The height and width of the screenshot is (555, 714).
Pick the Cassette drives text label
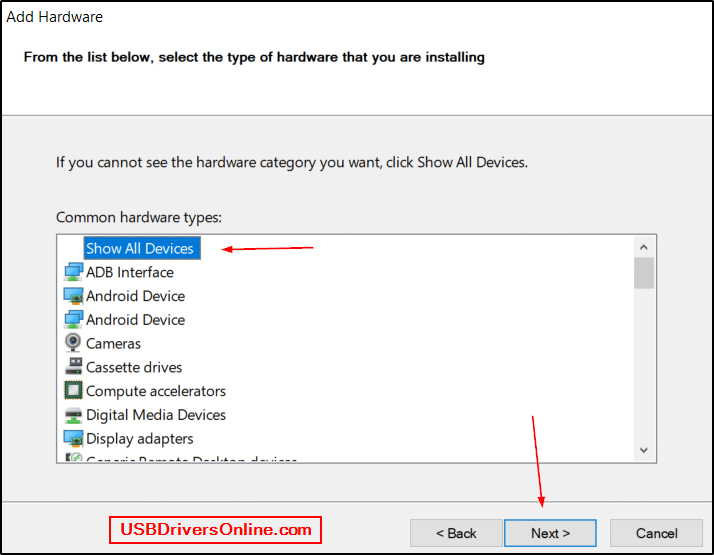click(134, 367)
